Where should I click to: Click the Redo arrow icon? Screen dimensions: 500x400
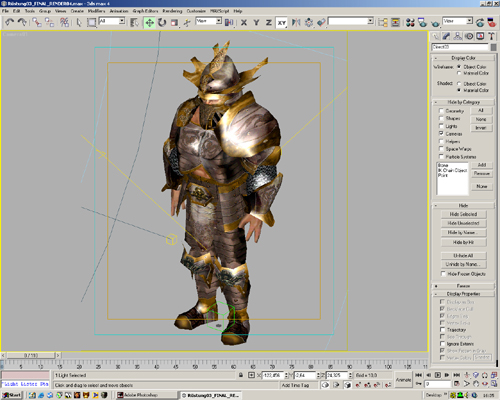pos(22,22)
